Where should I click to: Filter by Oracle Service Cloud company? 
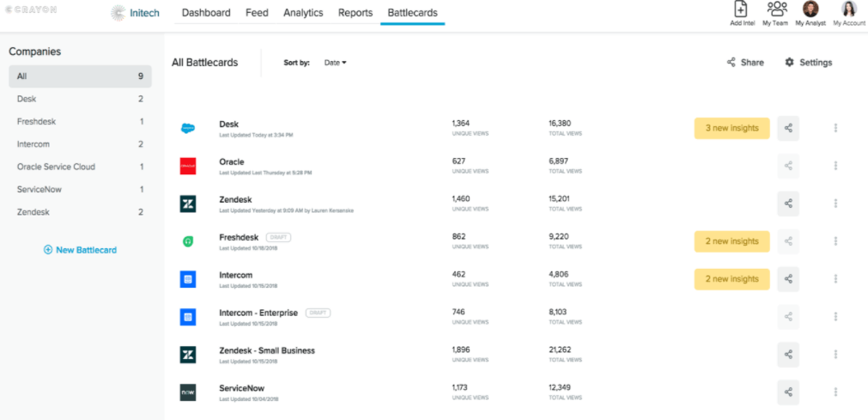pos(80,167)
